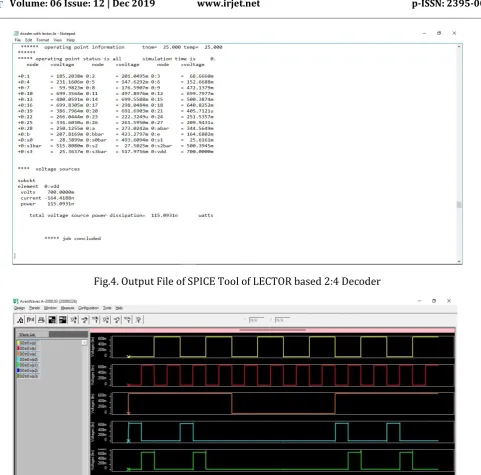Click the first small input field in AvanWaves toolbar
This screenshot has width=481, height=475.
(256, 320)
